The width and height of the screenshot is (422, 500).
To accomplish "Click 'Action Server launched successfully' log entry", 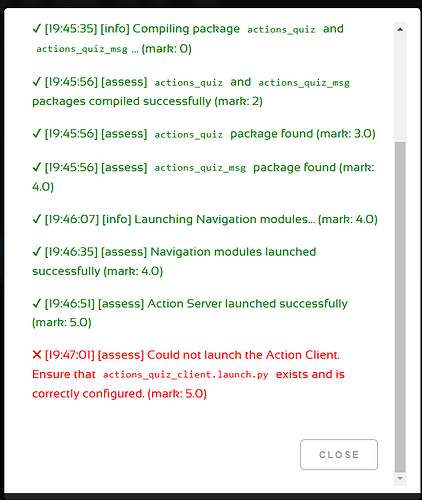I will (x=190, y=313).
